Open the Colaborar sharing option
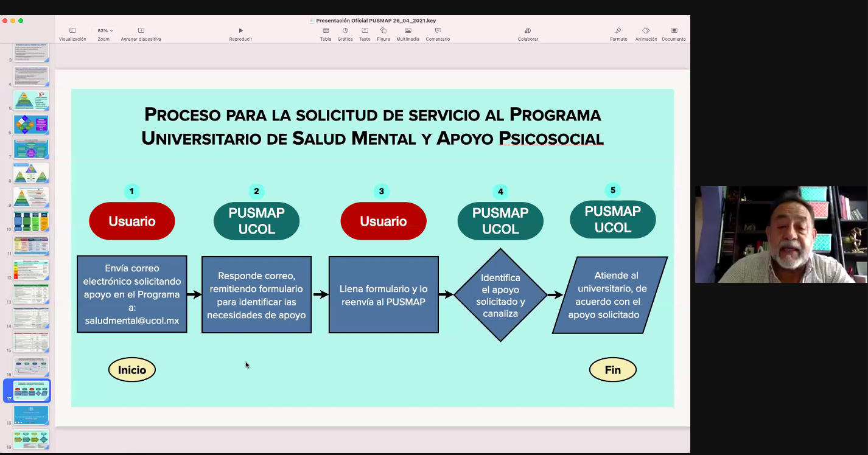868x455 pixels. 528,30
